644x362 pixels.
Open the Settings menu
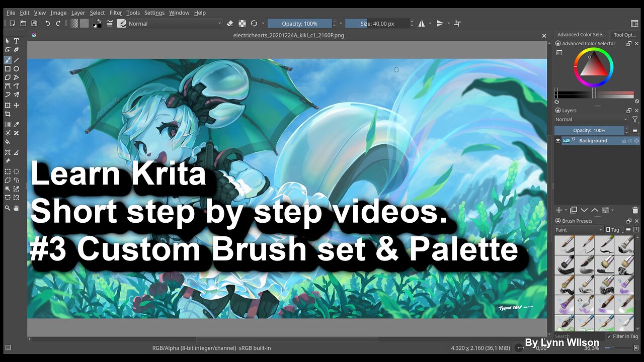(x=154, y=13)
